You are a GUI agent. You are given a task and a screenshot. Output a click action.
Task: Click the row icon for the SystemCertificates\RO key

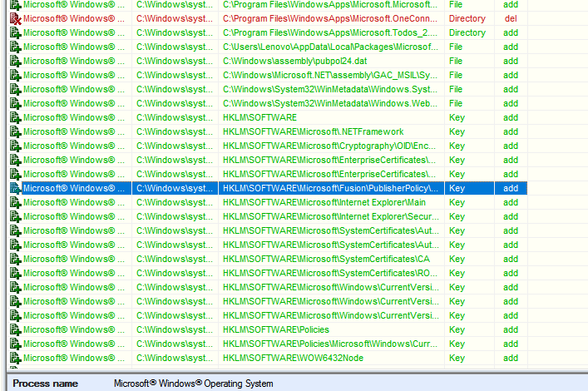tap(15, 273)
